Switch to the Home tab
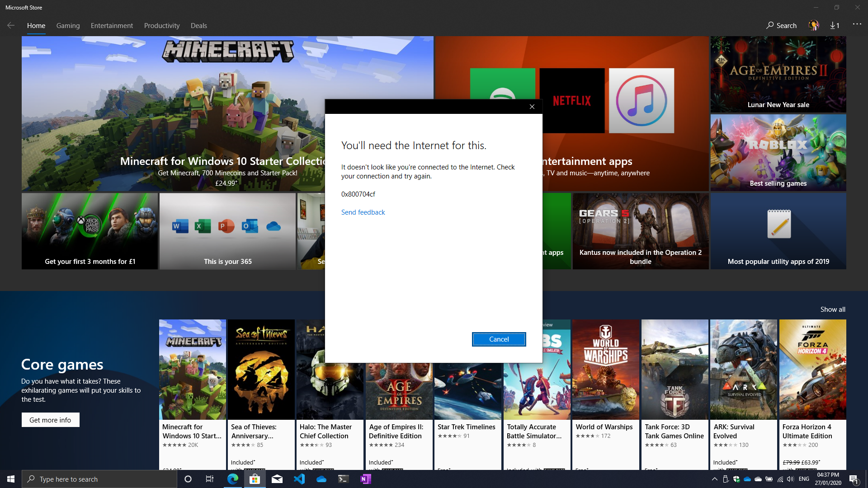This screenshot has width=868, height=488. (36, 26)
